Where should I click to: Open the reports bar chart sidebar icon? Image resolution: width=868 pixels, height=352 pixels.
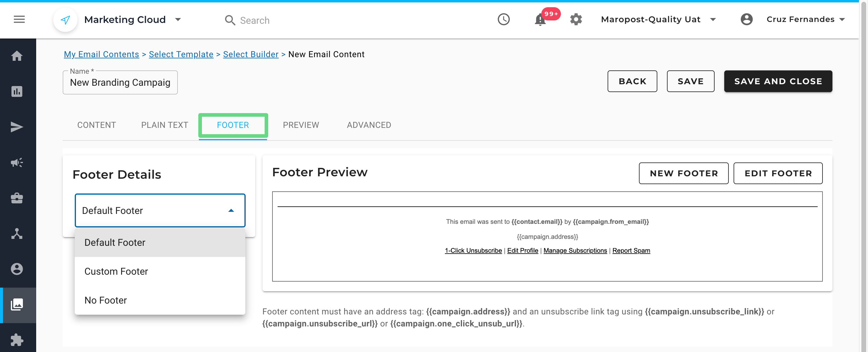point(17,91)
